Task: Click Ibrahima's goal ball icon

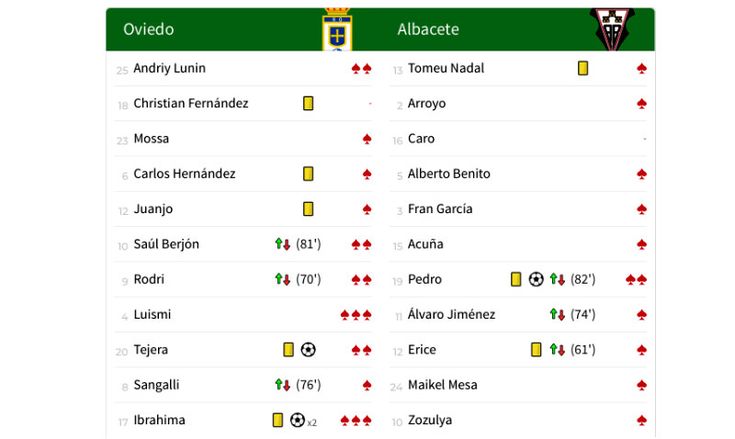Action: tap(297, 420)
